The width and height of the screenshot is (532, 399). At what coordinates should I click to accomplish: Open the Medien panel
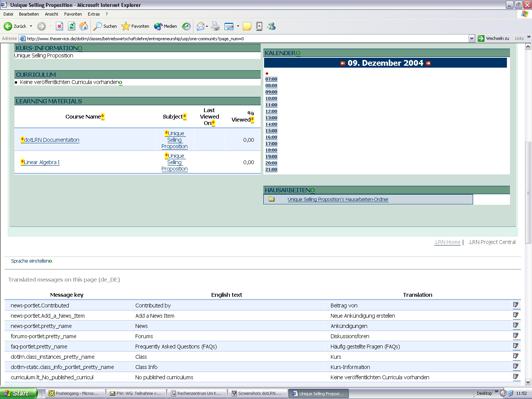(165, 26)
